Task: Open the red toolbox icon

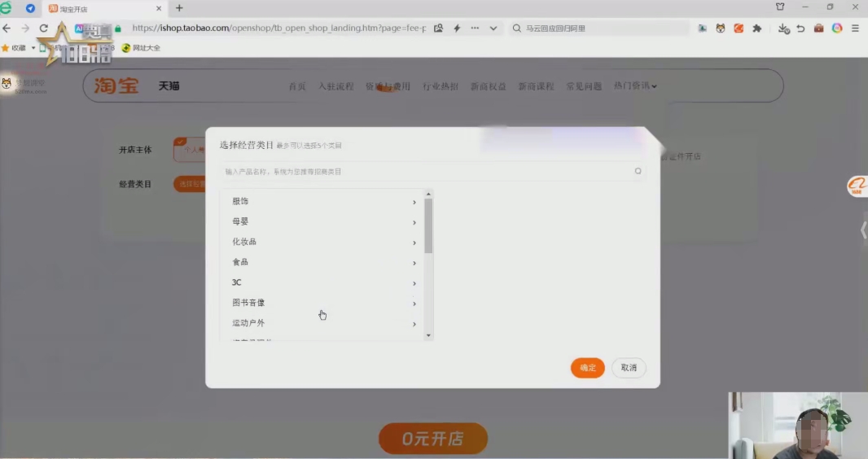Action: tap(818, 28)
